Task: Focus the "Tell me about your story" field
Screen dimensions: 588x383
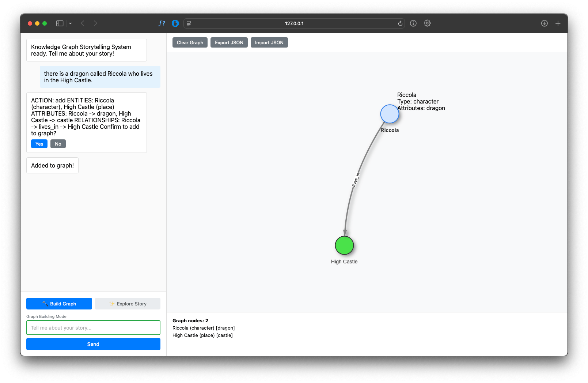Action: (x=93, y=328)
